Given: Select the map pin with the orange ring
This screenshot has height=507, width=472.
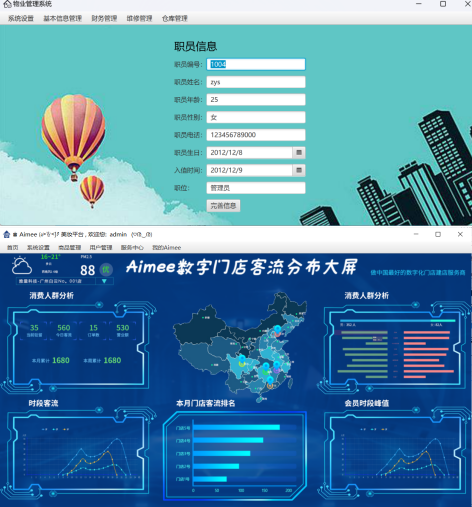Looking at the screenshot, I should pos(270,382).
